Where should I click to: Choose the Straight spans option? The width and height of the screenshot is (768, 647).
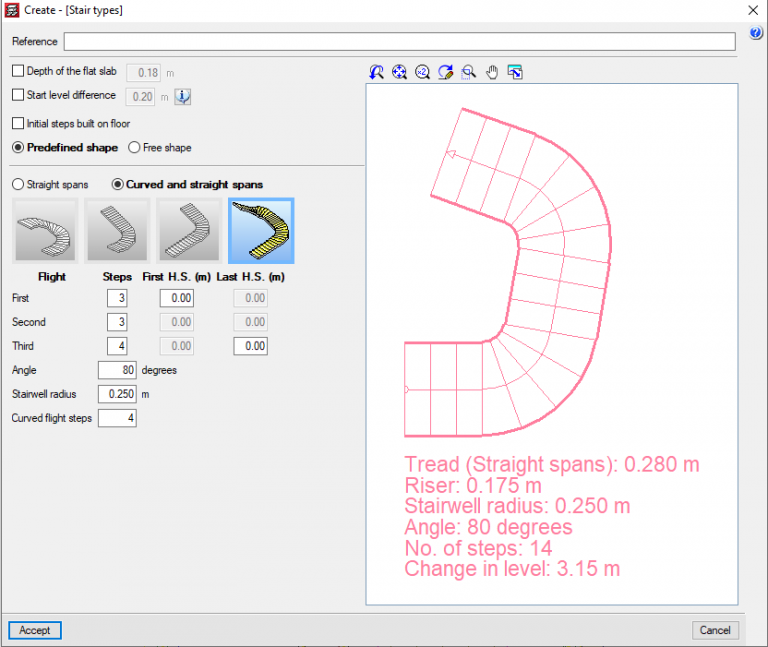(x=18, y=184)
